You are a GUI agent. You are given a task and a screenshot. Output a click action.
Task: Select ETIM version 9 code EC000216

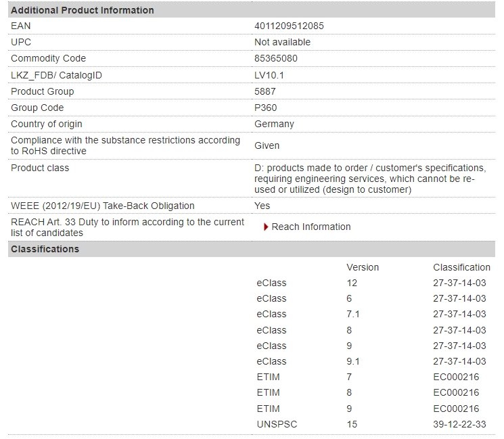456,409
